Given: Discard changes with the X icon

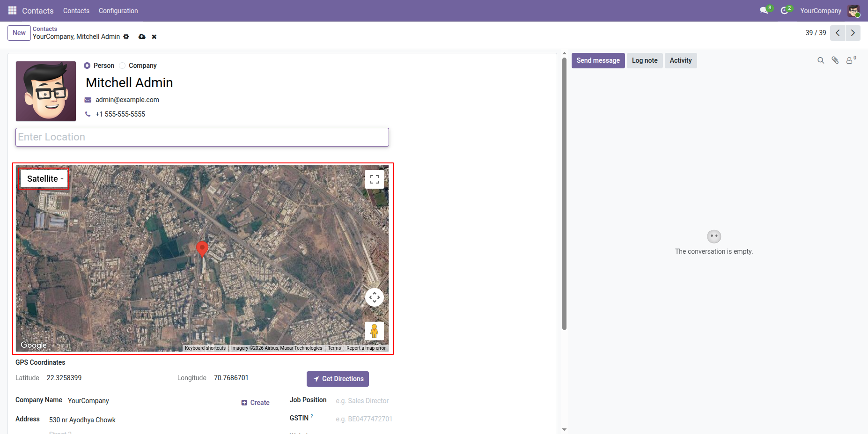Looking at the screenshot, I should click(154, 37).
